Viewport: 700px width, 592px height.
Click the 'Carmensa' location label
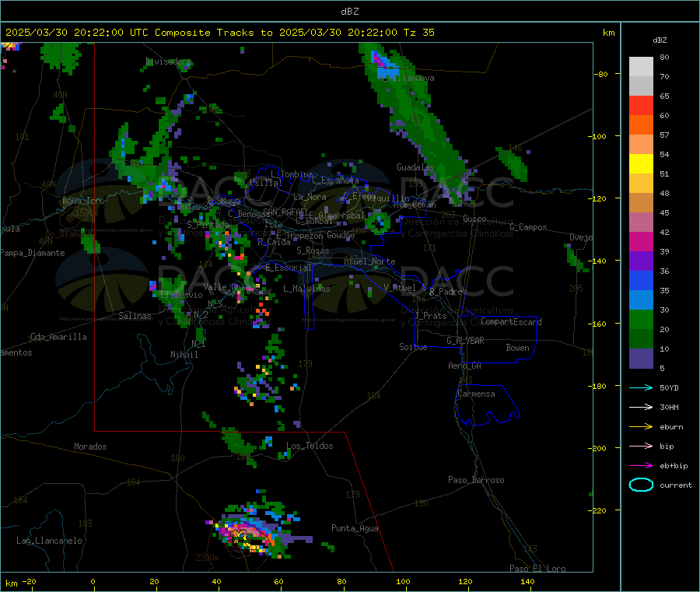476,394
